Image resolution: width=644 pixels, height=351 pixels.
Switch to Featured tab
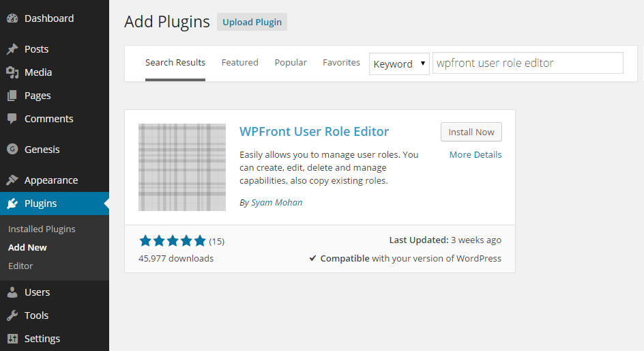click(240, 62)
